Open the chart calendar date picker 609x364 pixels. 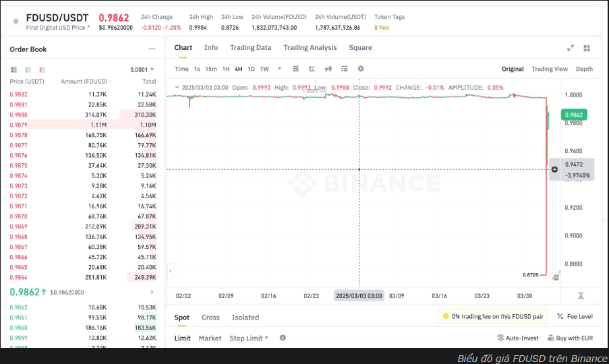(x=295, y=69)
